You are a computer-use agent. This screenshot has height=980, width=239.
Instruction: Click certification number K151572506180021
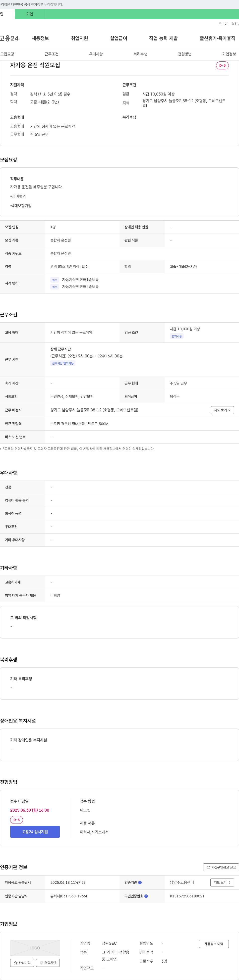[187, 896]
